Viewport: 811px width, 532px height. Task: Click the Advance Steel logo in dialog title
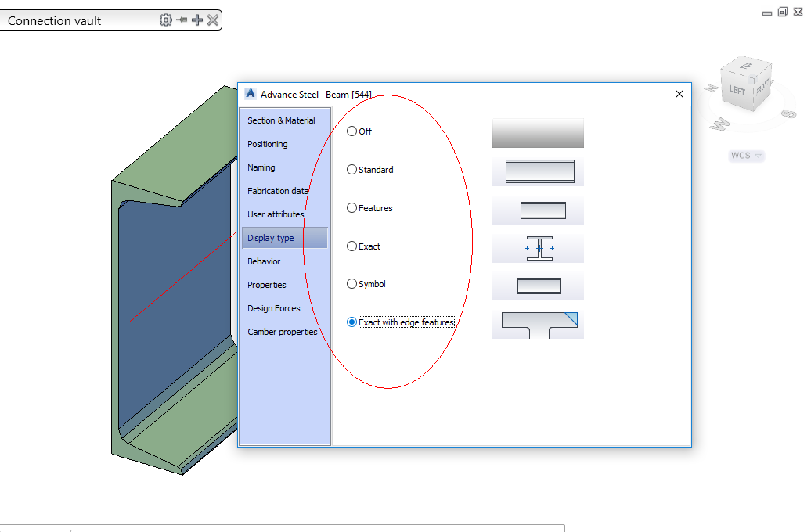pos(250,93)
